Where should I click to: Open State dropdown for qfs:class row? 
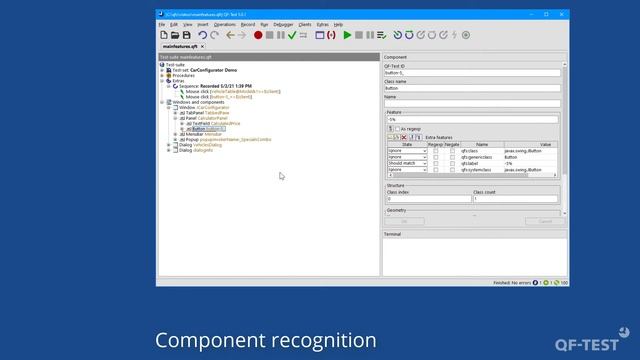[407, 151]
